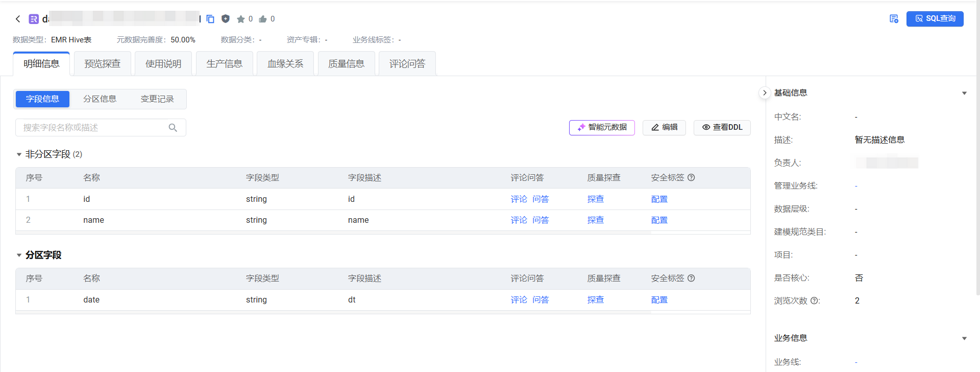Click help icon next to 浏览次数
Screen dimensions: 980x372
[x=815, y=301]
